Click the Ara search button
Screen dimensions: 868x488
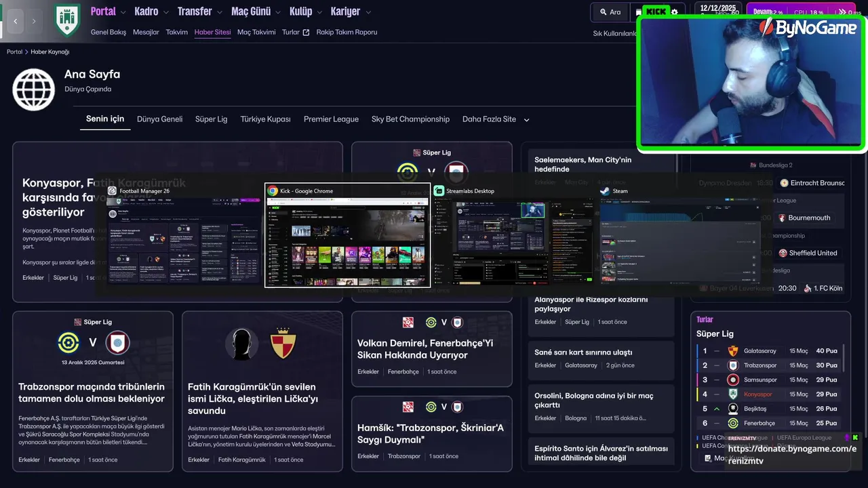pyautogui.click(x=610, y=12)
